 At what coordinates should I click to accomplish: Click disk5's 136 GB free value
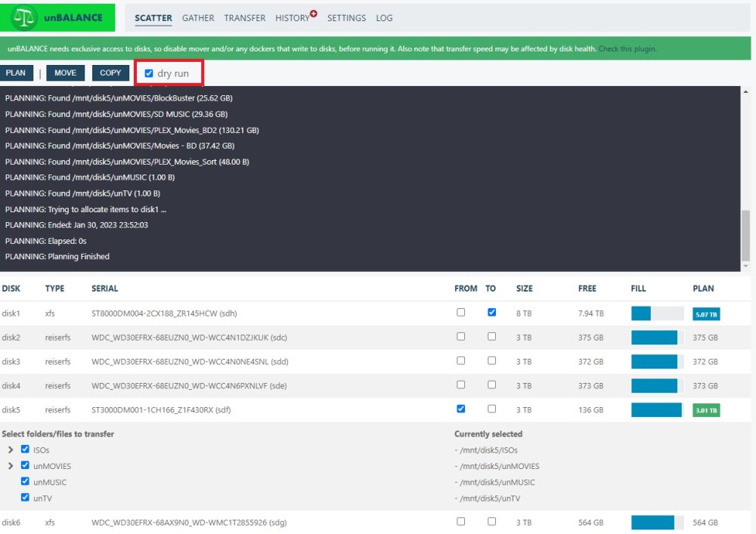590,410
